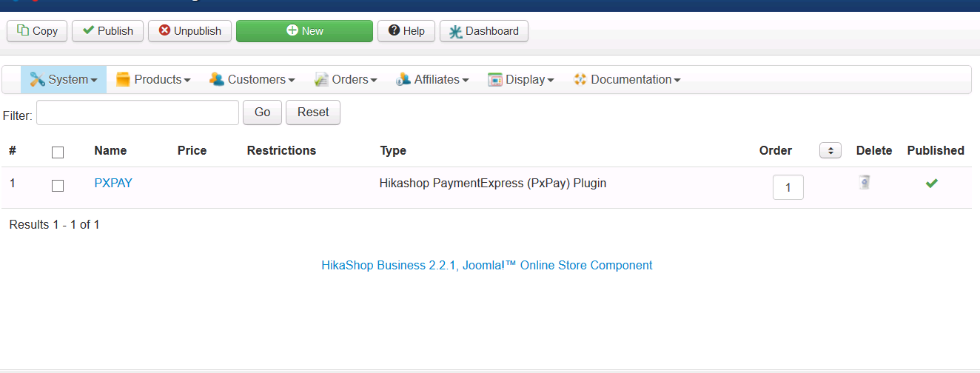
Task: Check the select-all checkbox in header
Action: [58, 152]
